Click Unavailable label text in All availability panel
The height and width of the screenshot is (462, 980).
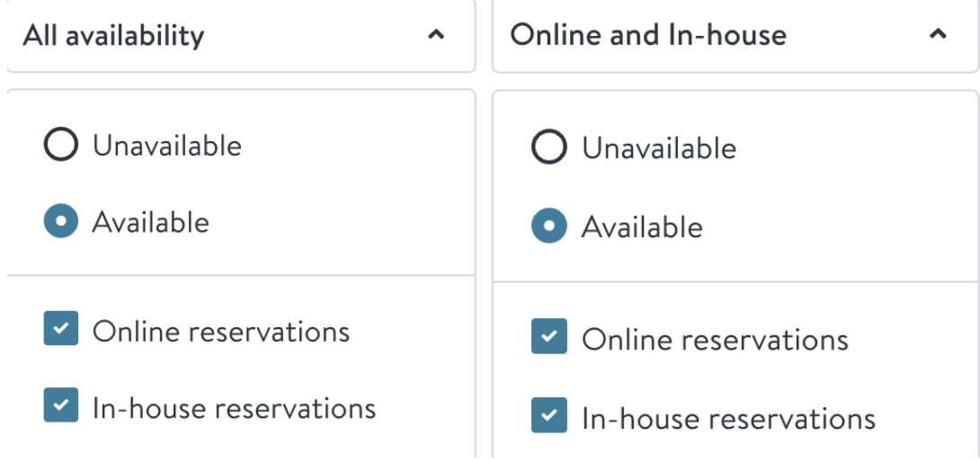(x=167, y=146)
